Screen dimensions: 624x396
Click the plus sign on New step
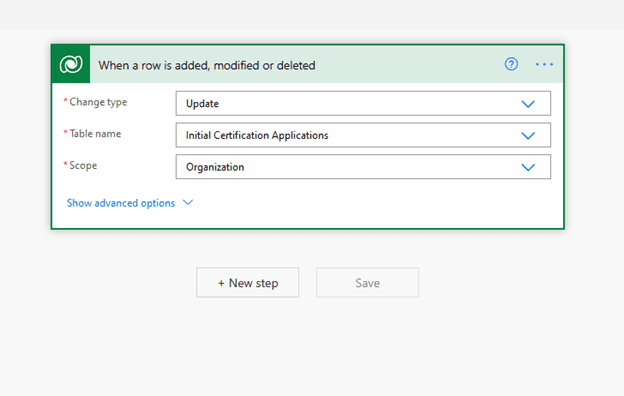(x=221, y=283)
